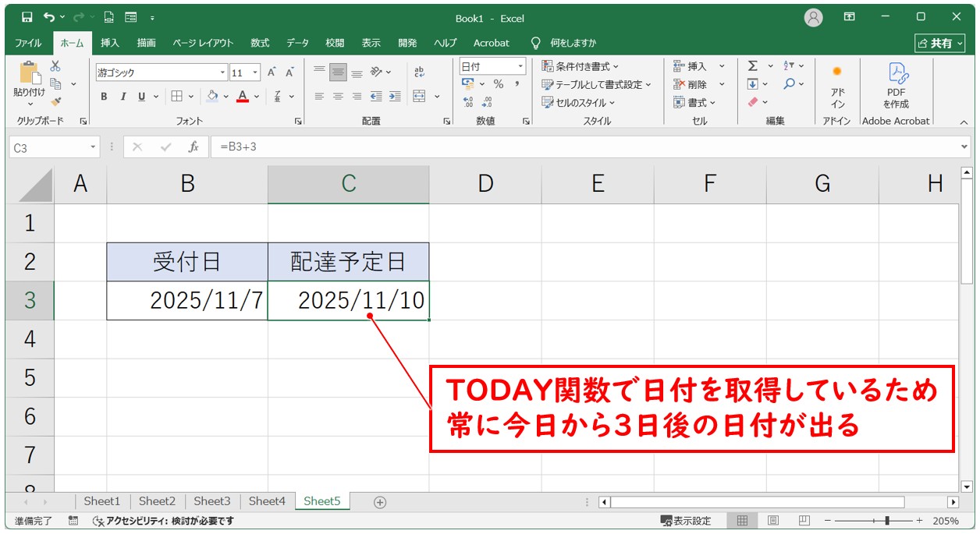Open the font name 游ゴシック dropdown
Image resolution: width=980 pixels, height=534 pixels.
tap(222, 71)
